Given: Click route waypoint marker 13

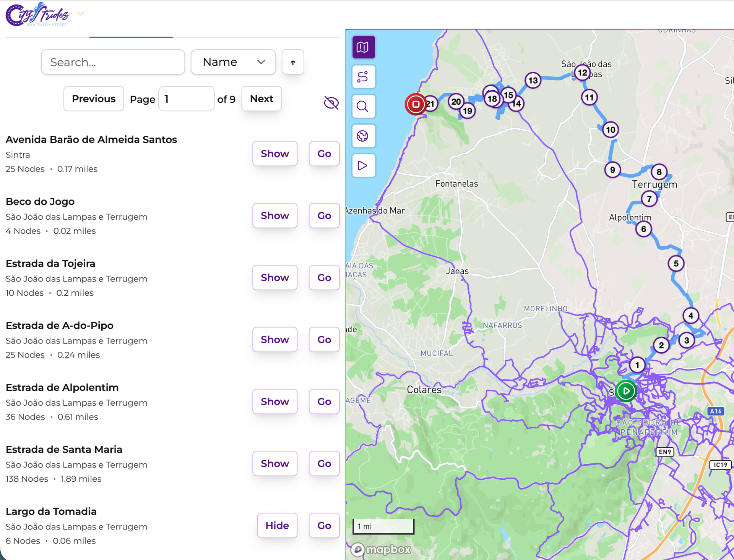Looking at the screenshot, I should 533,81.
